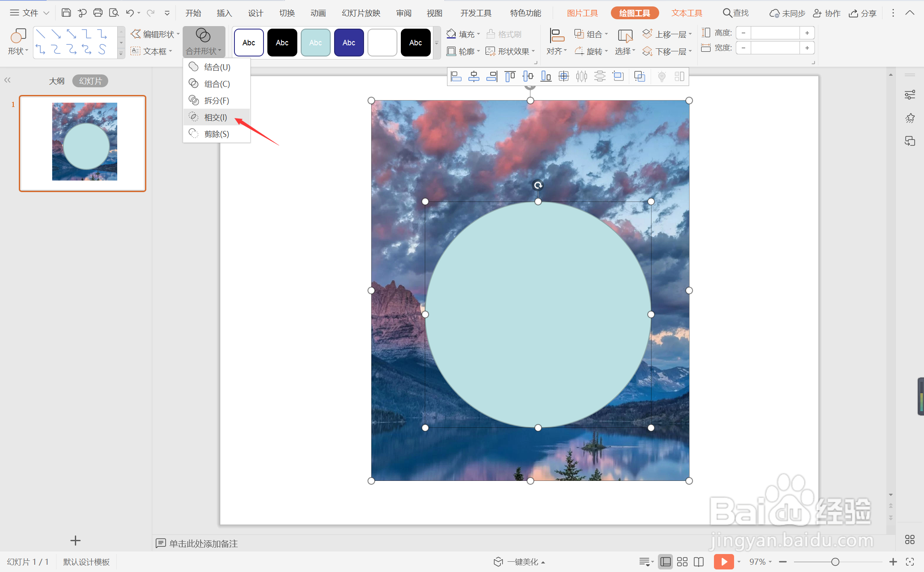Screen dimensions: 924x572
Task: Switch to the 大纲 outline pane tab
Action: 56,81
